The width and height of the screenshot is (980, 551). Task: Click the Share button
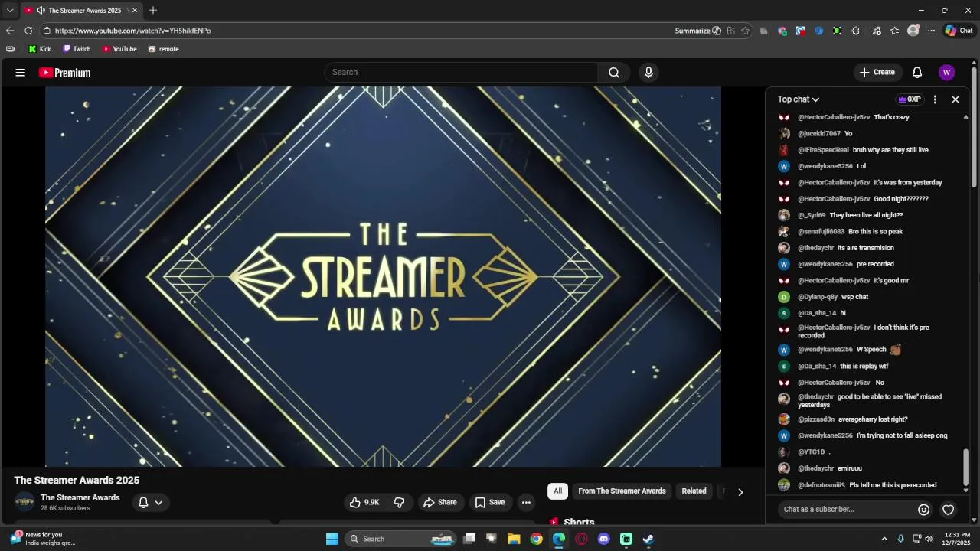(x=439, y=502)
